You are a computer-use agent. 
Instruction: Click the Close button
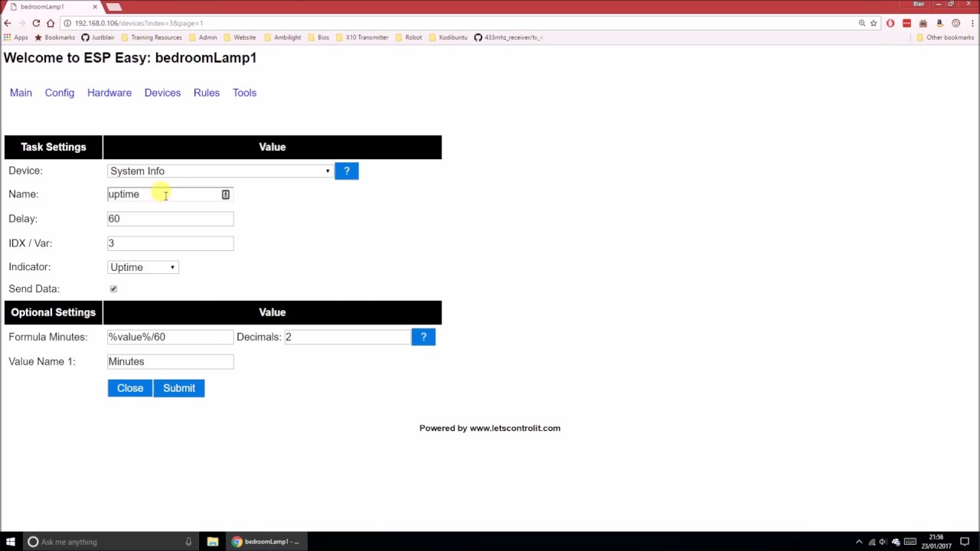[x=130, y=388]
